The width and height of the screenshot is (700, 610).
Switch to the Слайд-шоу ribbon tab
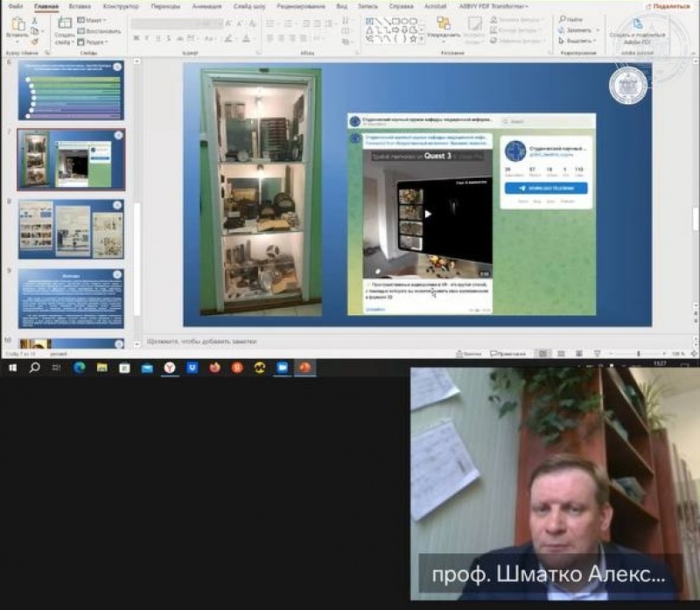(x=249, y=6)
